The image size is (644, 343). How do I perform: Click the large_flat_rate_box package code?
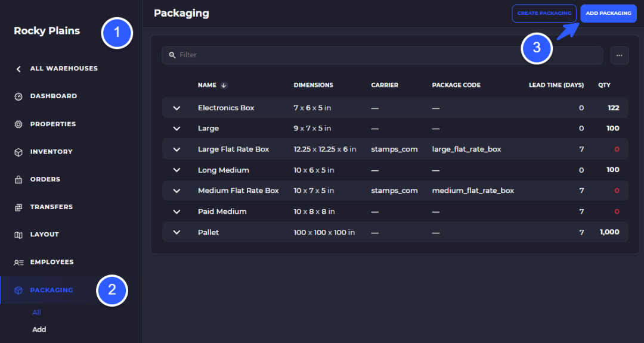pos(466,149)
